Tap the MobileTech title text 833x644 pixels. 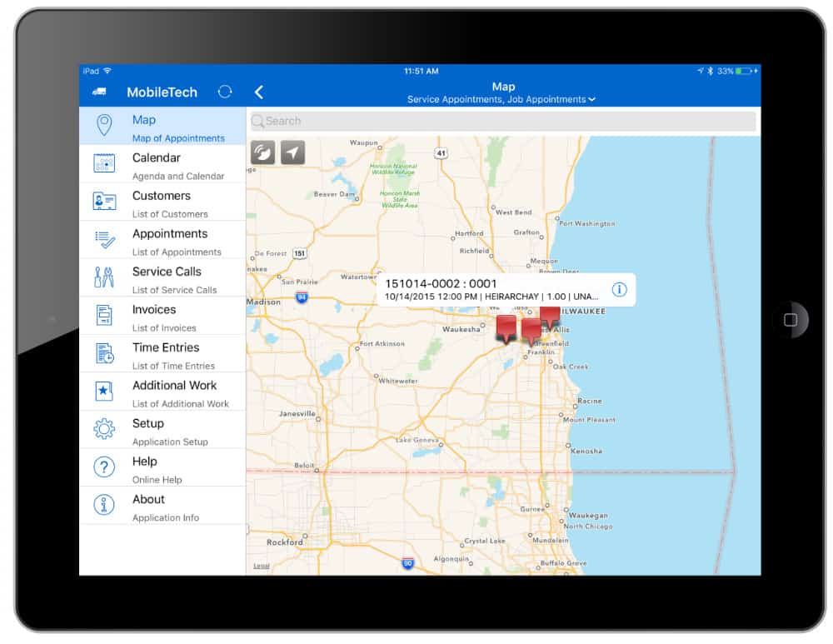click(x=162, y=92)
